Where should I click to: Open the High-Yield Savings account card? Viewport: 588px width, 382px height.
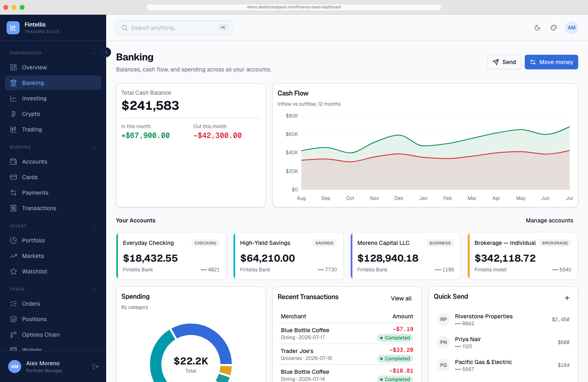point(288,256)
